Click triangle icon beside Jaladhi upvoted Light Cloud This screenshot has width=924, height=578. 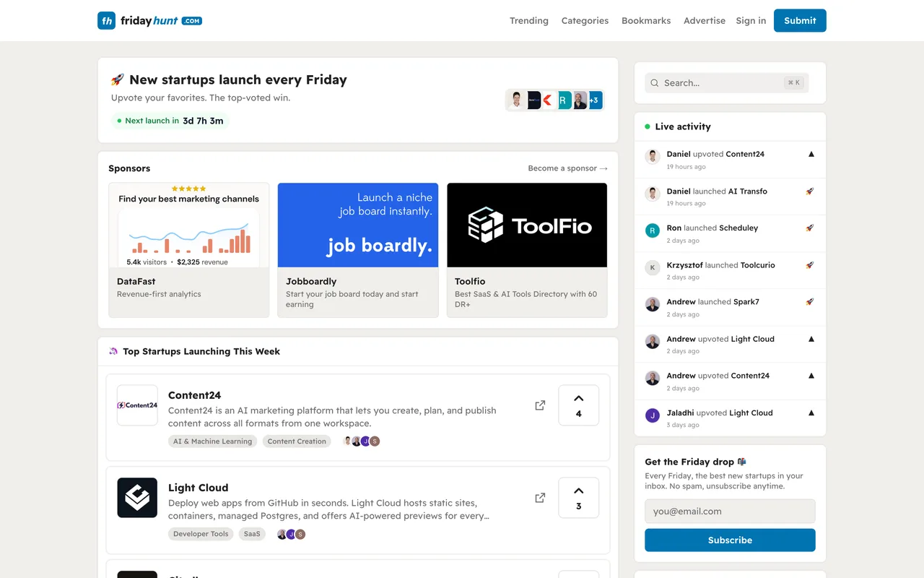(811, 413)
